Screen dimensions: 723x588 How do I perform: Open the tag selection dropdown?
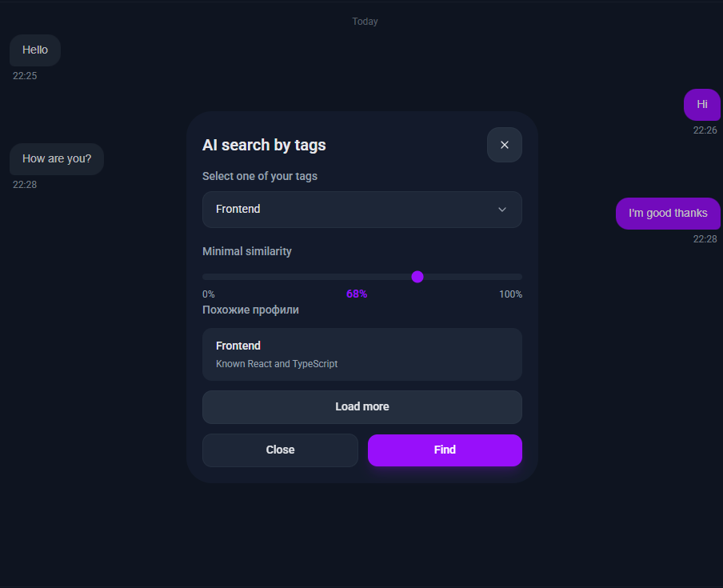[361, 209]
